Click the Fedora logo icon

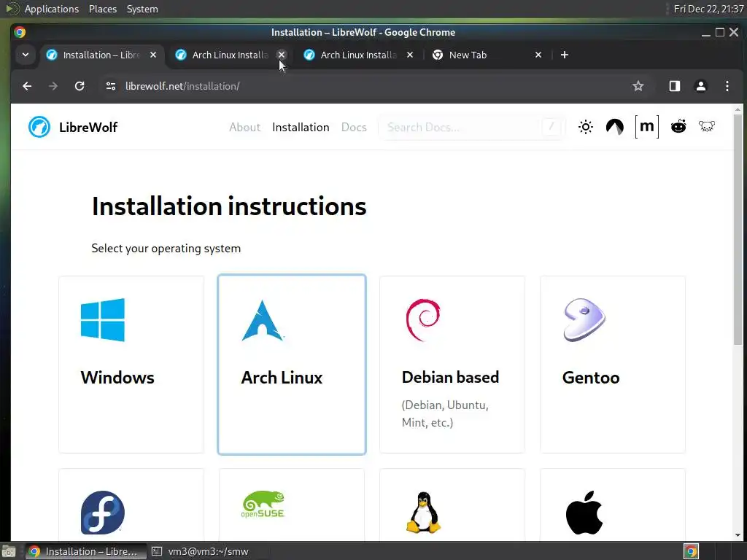pyautogui.click(x=102, y=513)
